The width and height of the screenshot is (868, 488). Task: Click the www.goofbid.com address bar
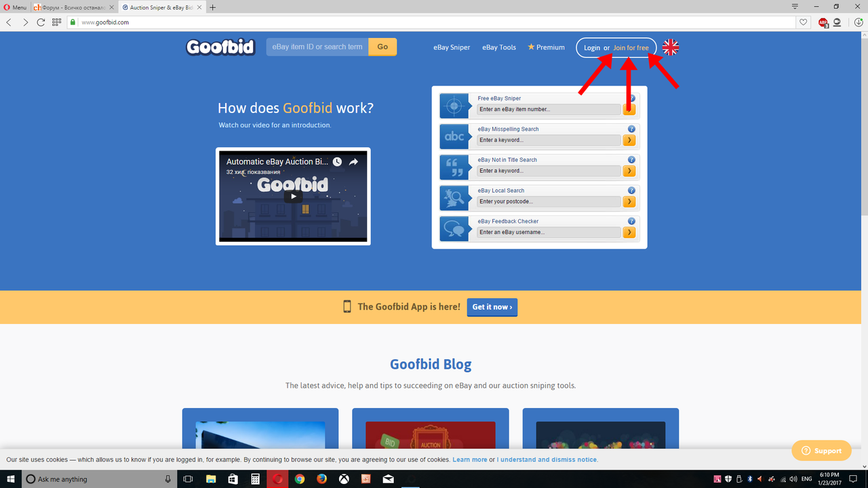pyautogui.click(x=434, y=22)
